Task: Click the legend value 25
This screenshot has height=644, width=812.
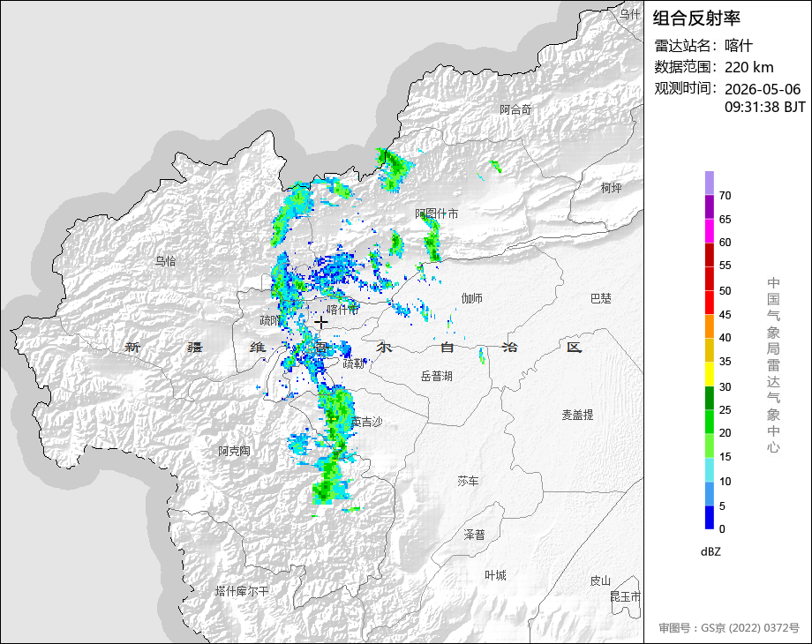Action: coord(725,410)
